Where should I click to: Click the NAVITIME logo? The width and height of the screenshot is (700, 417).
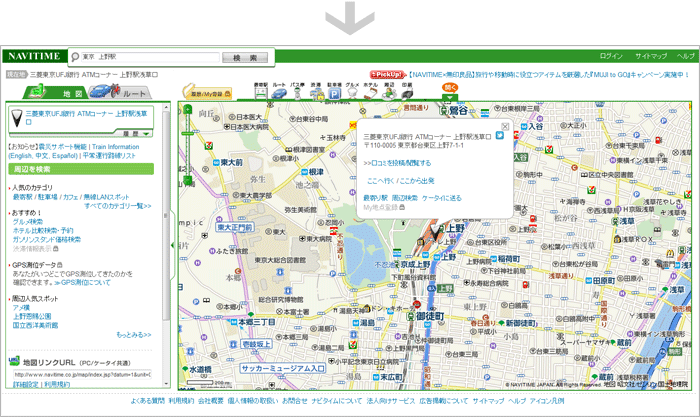pyautogui.click(x=34, y=56)
